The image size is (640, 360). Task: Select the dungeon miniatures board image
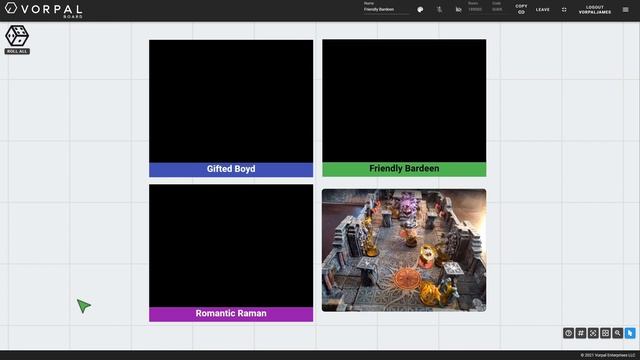[404, 250]
